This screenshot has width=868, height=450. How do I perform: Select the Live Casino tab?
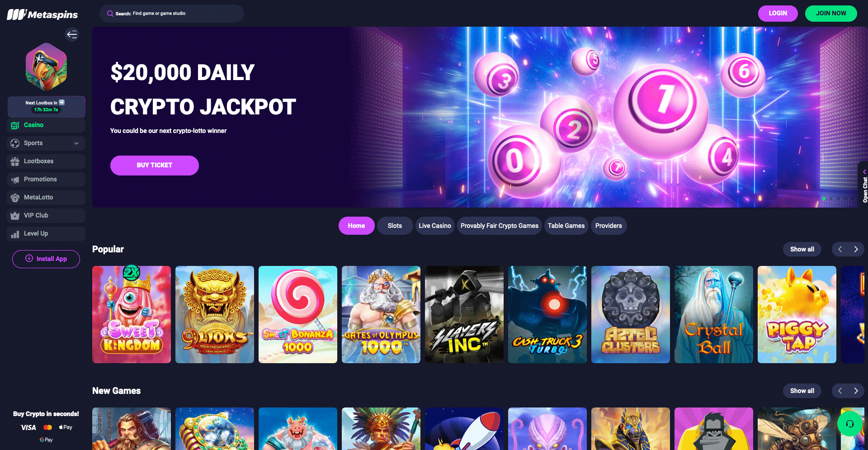435,226
